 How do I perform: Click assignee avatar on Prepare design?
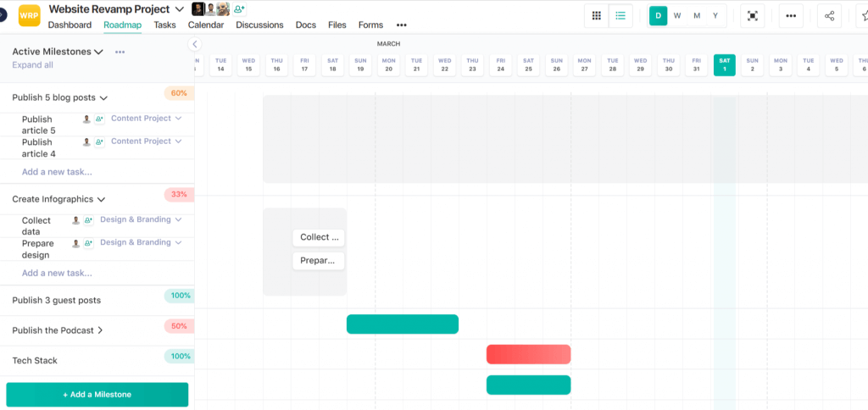point(75,243)
